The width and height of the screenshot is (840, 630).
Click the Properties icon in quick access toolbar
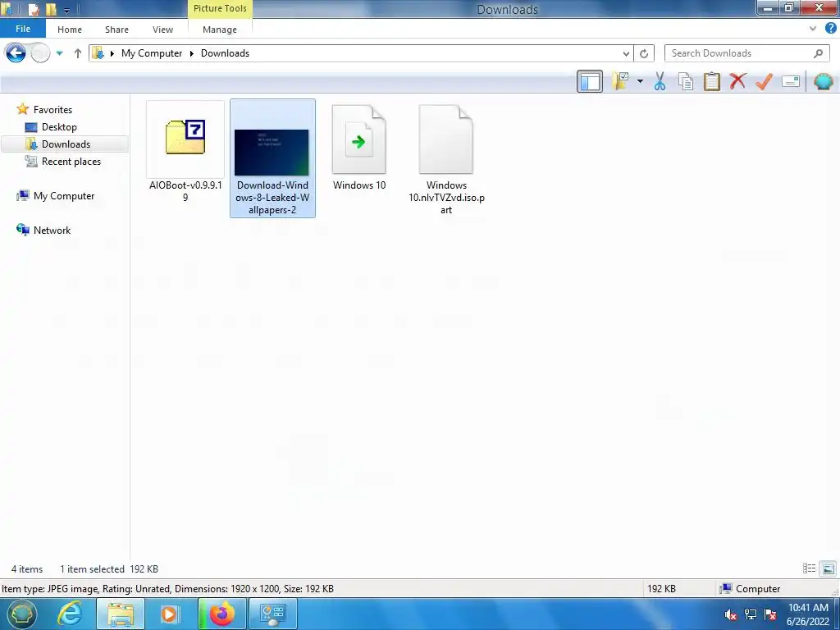(x=33, y=9)
